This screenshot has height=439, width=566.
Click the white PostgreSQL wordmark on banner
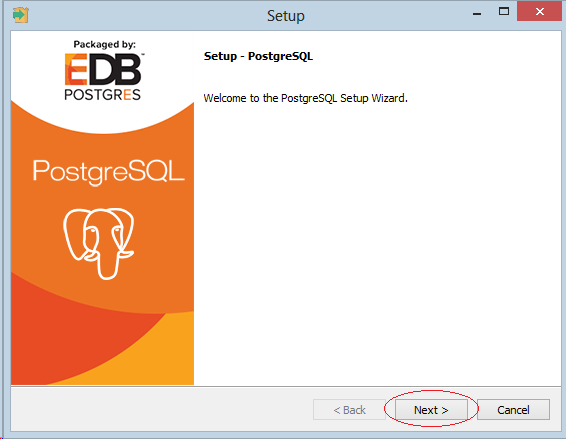109,172
